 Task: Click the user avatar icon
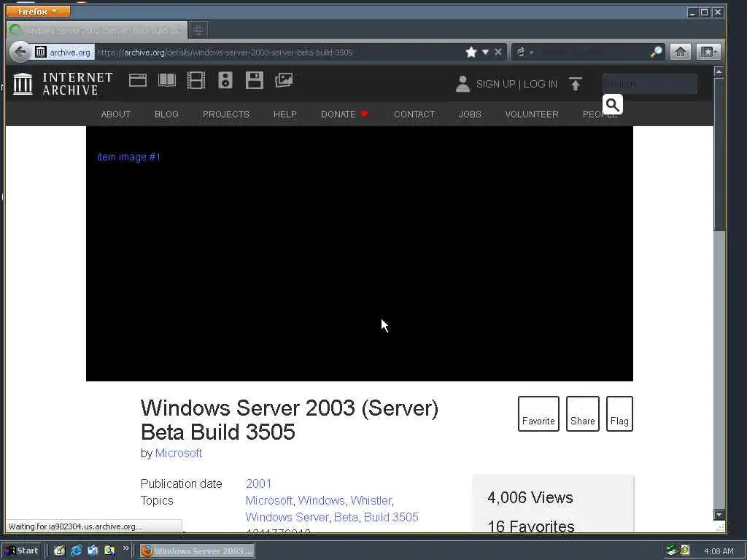[x=462, y=84]
